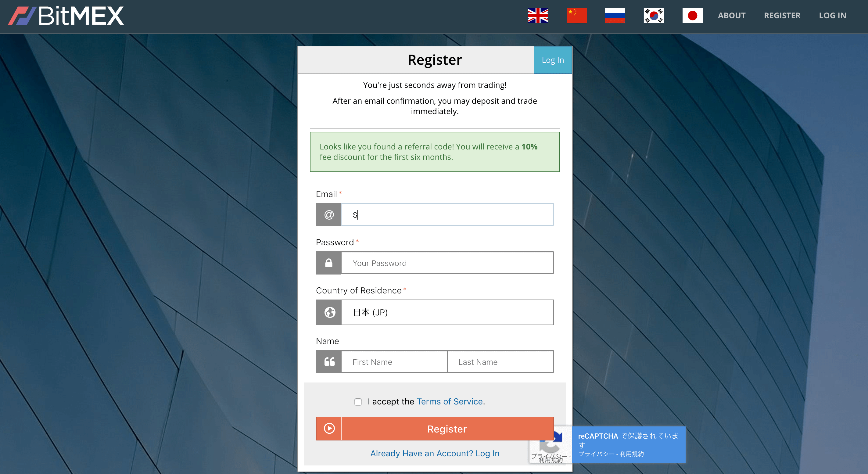Click the quote icon beside Name fields
The image size is (868, 474).
click(329, 362)
